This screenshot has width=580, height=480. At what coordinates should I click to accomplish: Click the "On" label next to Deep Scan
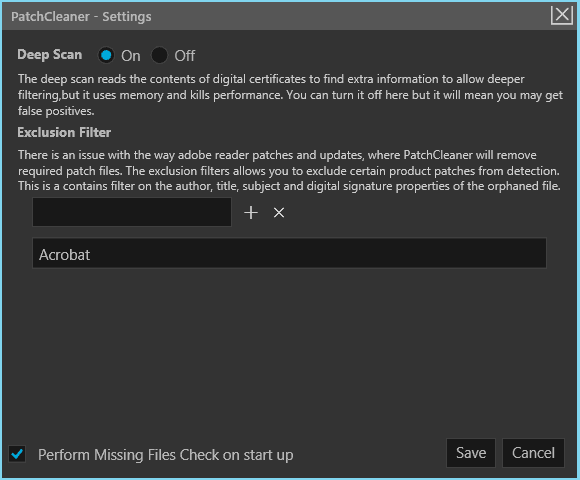tap(131, 56)
